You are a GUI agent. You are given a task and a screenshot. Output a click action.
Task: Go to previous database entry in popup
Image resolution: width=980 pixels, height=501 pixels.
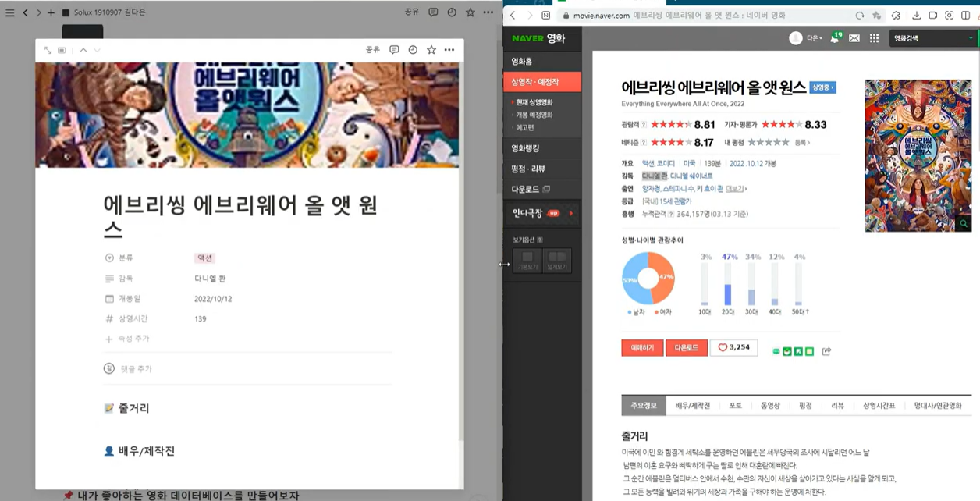point(83,50)
